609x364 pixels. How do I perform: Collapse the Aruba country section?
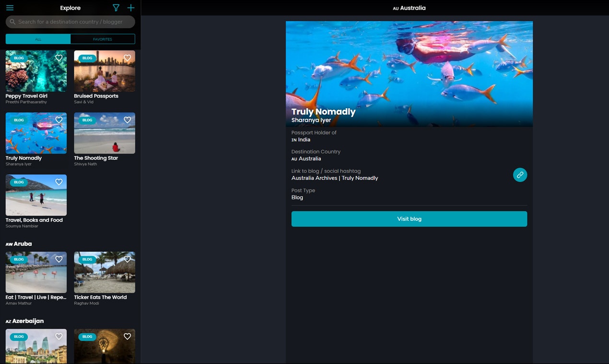coord(19,244)
